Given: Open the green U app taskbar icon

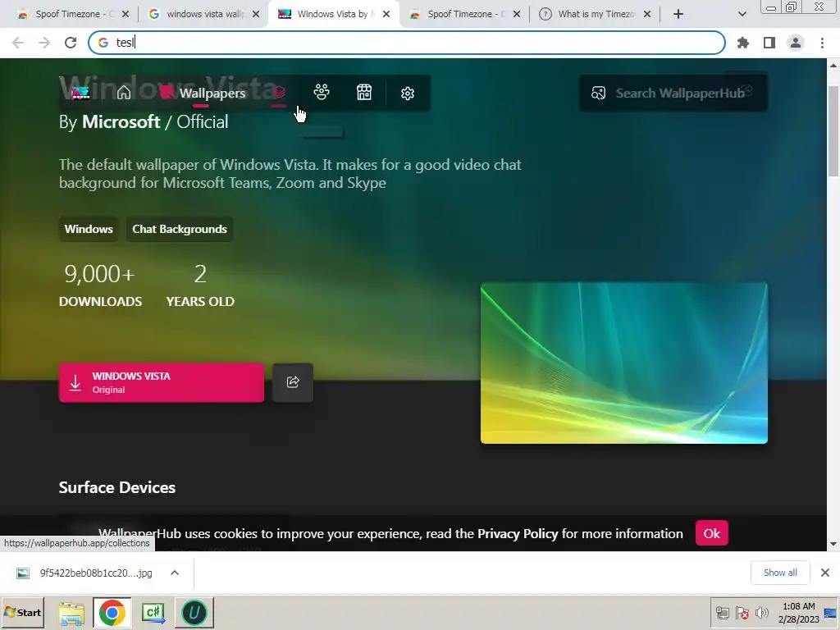Looking at the screenshot, I should (x=194, y=613).
